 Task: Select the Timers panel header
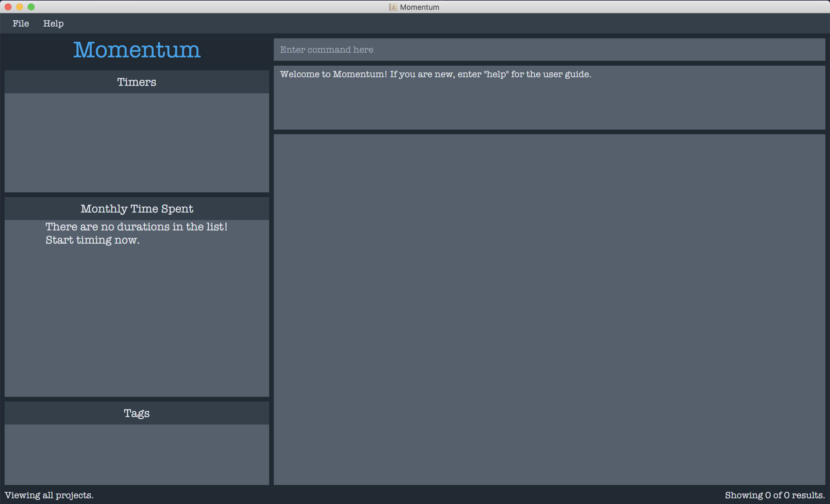pos(137,82)
